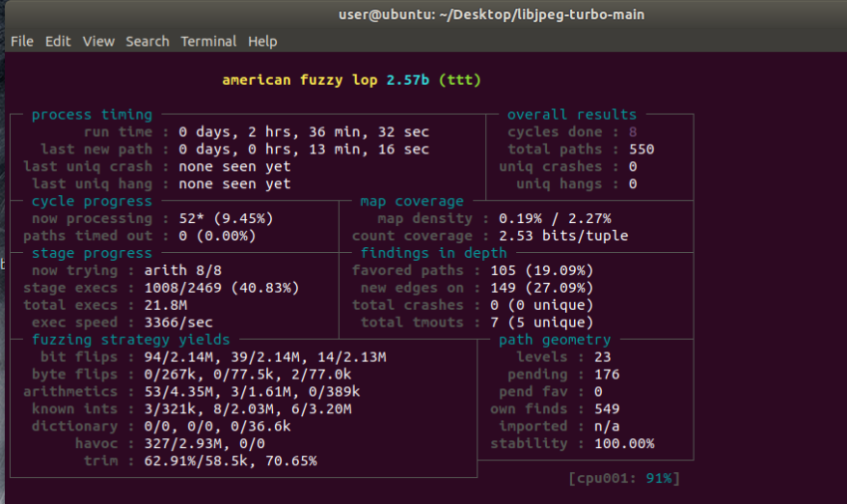Click trim value '62.91%/58.5k, 70.65%'
Viewport: 847px width, 504px height.
[230, 460]
